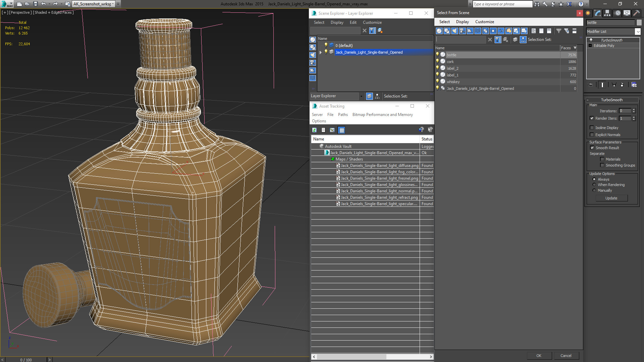Click Configure Modifier Sets icon
The image size is (644, 362).
click(634, 85)
